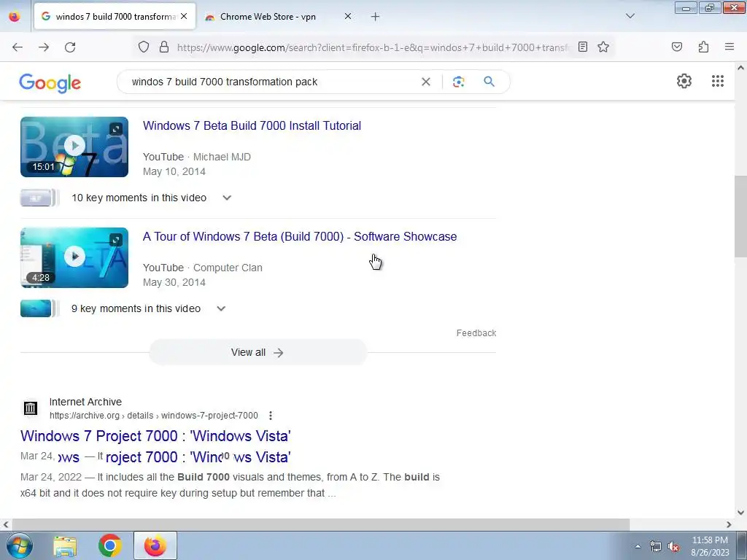Click the scroll right arrow
The width and height of the screenshot is (747, 560).
point(729,524)
